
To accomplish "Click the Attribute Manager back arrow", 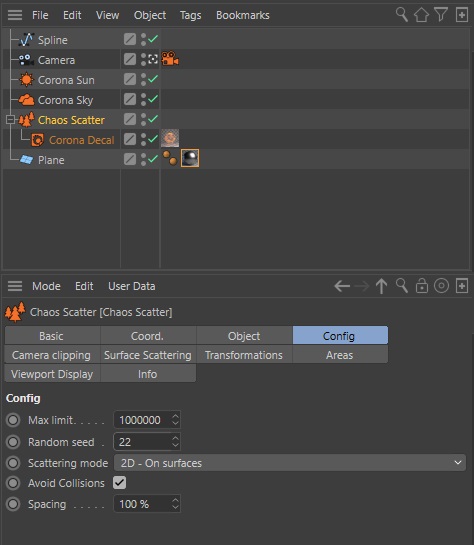I will pos(342,286).
